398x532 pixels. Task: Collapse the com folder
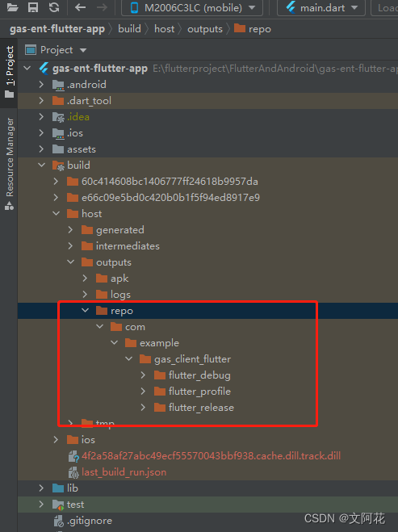tap(100, 326)
